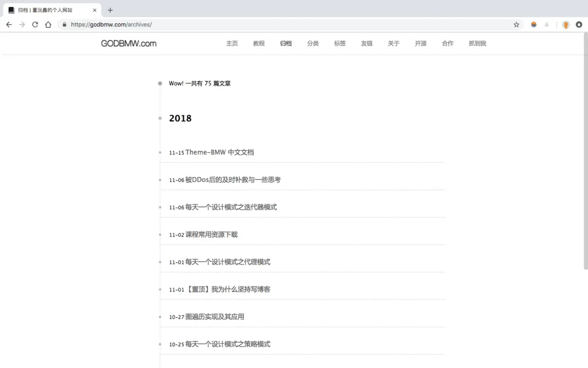588x368 pixels.
Task: Select the 归档 | 董沅鑫的个人网站 tab
Action: point(51,10)
